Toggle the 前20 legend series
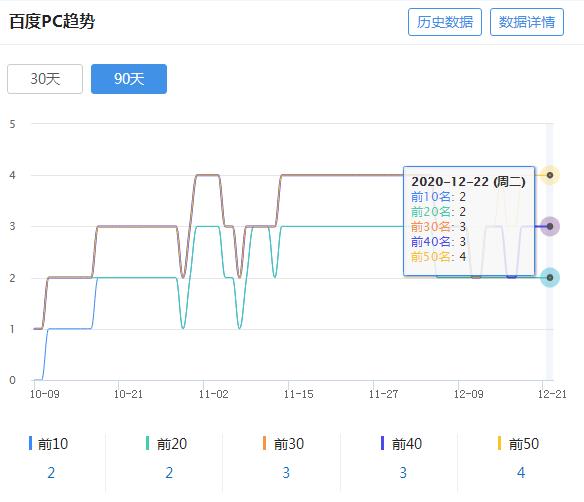Screen dimensions: 584x502 (x=166, y=444)
